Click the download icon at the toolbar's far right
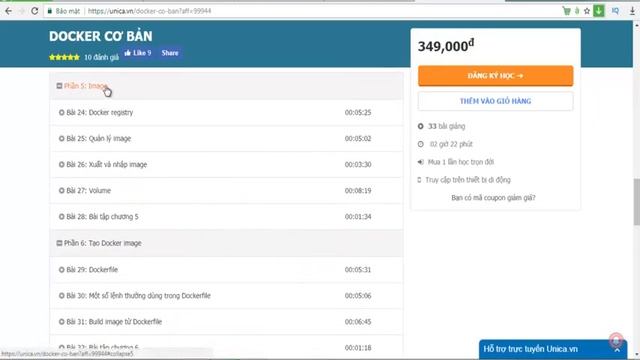640x360 pixels. (x=632, y=11)
